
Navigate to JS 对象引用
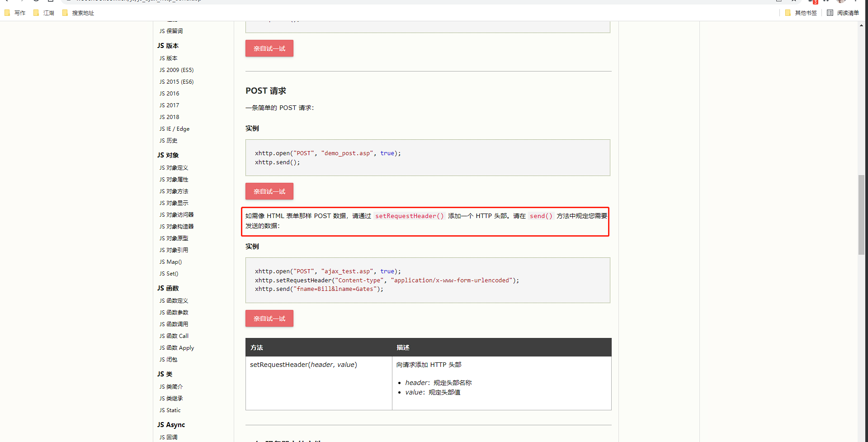174,250
